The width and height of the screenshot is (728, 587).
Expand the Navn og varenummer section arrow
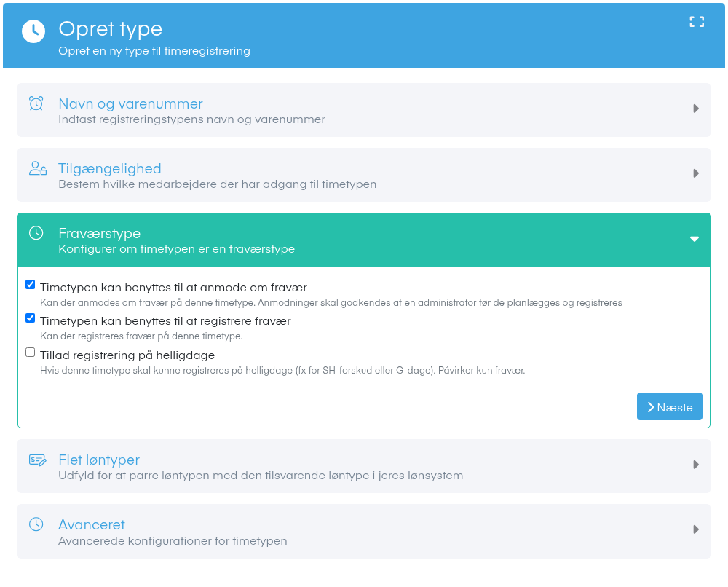695,109
